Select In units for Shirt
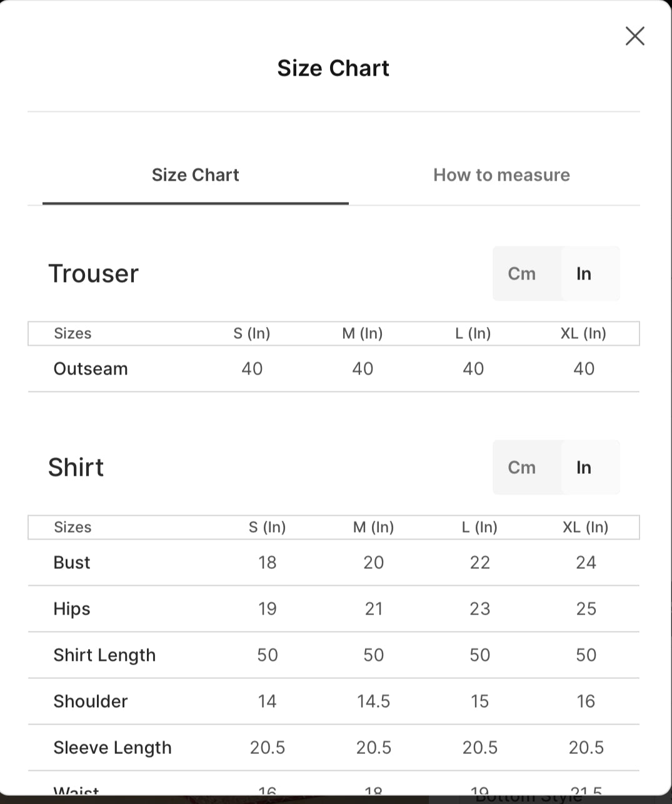 click(x=584, y=467)
